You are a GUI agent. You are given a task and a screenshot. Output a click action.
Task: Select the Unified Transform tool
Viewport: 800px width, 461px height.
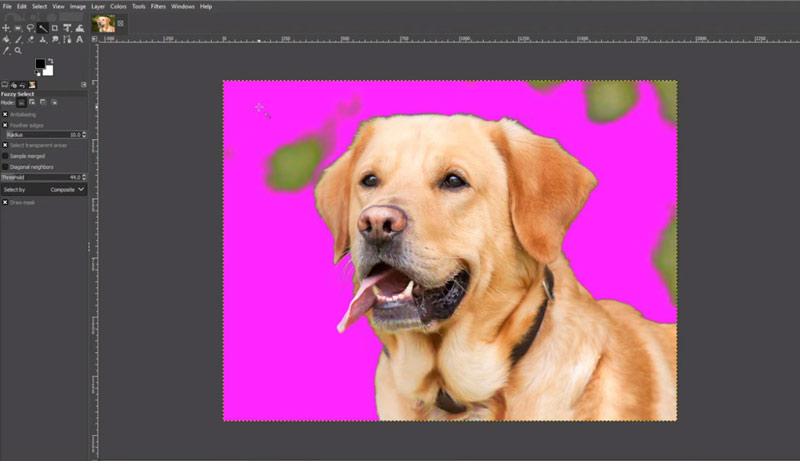click(67, 28)
